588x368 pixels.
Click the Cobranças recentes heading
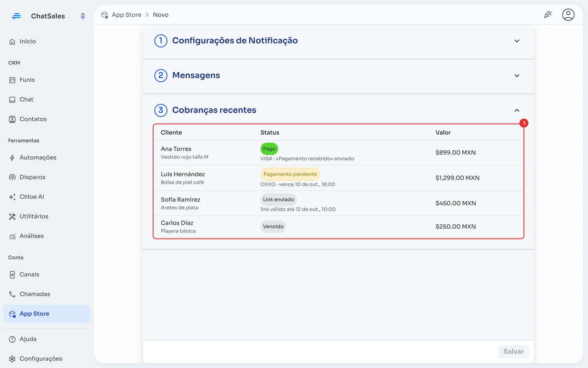pyautogui.click(x=214, y=110)
